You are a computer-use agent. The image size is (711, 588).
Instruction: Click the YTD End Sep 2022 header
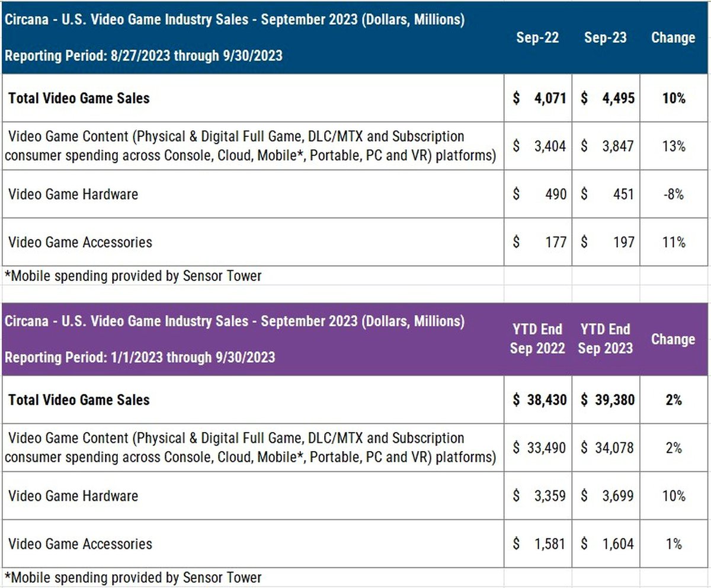538,338
